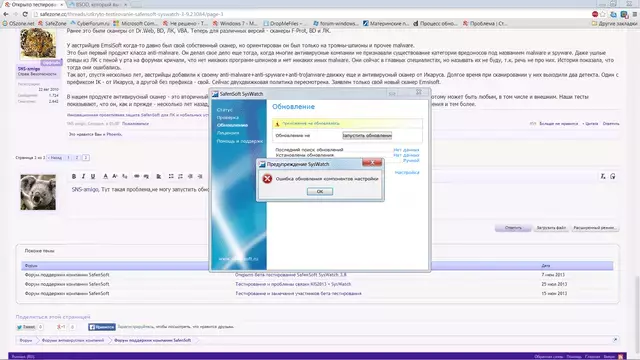640x360 pixels.
Task: Click the browser Forward arrow
Action: (x=15, y=14)
